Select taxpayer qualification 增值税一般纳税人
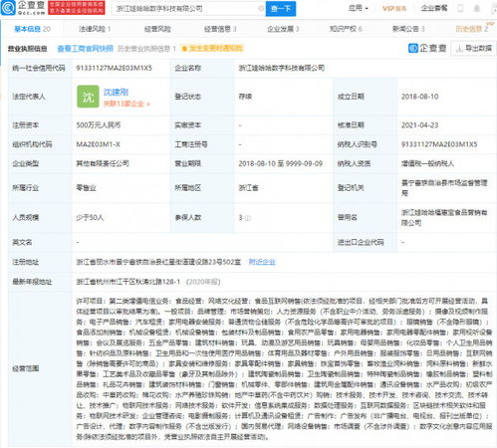497x448 pixels. click(x=427, y=163)
